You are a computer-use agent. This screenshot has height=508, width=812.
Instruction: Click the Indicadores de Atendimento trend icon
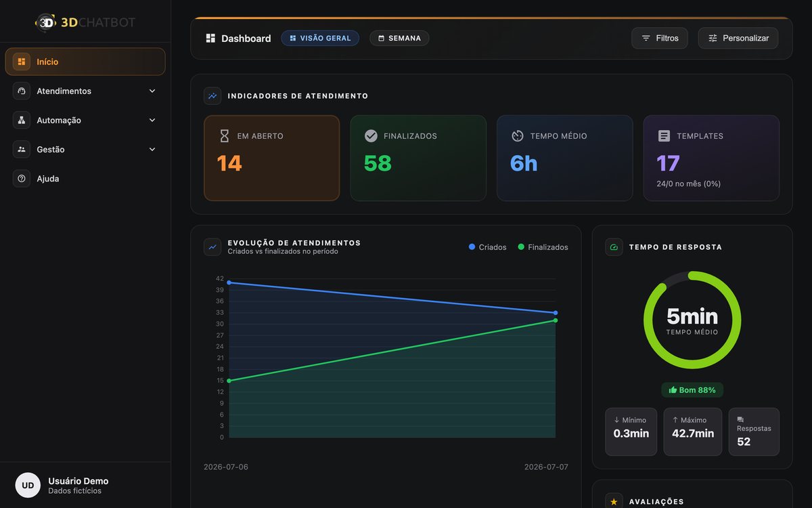pos(212,96)
